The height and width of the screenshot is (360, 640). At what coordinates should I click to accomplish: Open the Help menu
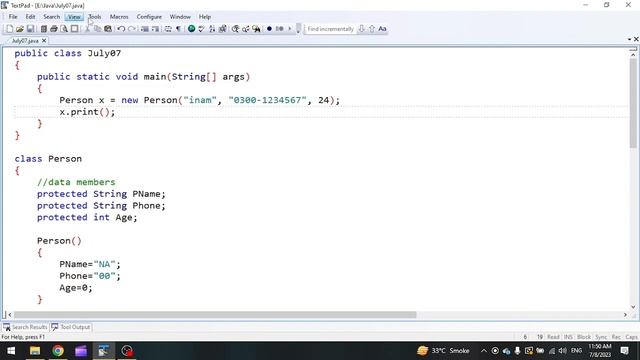click(204, 17)
